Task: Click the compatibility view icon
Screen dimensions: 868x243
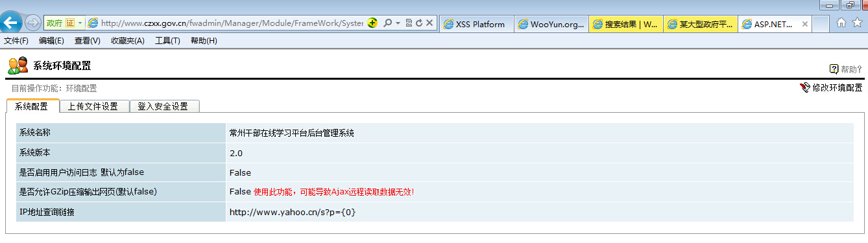Action: [x=409, y=23]
